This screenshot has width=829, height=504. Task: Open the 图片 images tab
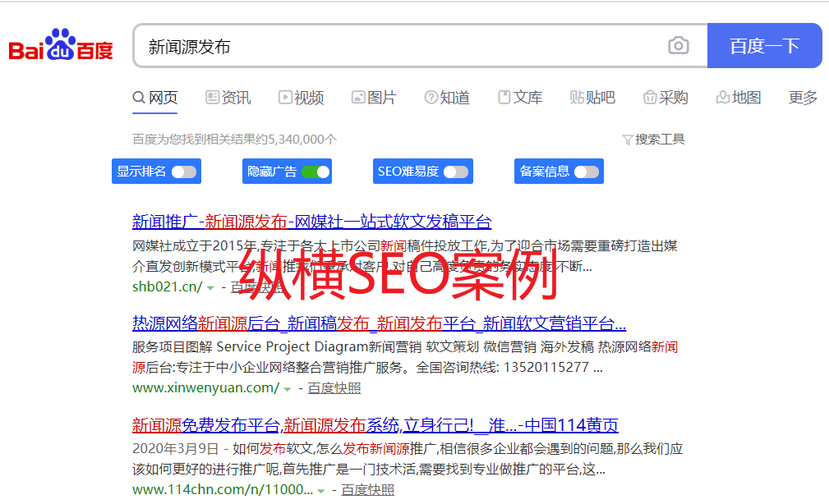[x=373, y=98]
